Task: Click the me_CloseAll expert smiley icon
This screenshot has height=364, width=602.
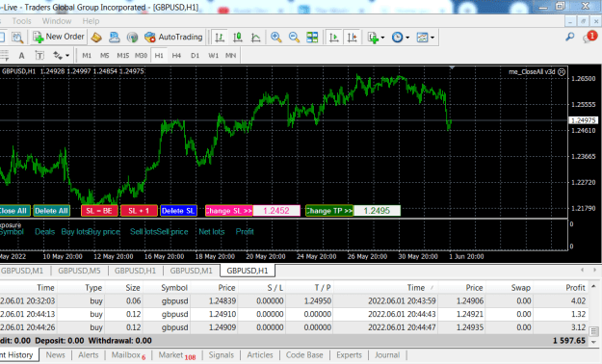Action: (x=562, y=72)
